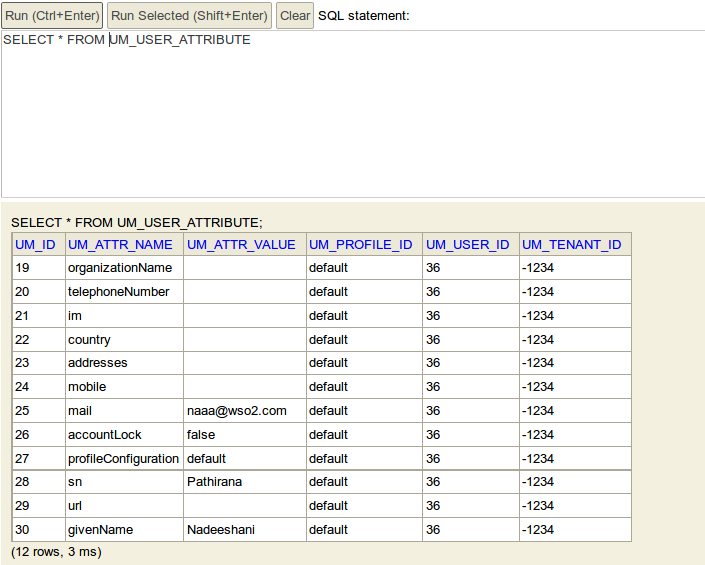Screen dimensions: 705x565
Task: Sort by UM_ATTR_NAME column header
Action: click(120, 245)
